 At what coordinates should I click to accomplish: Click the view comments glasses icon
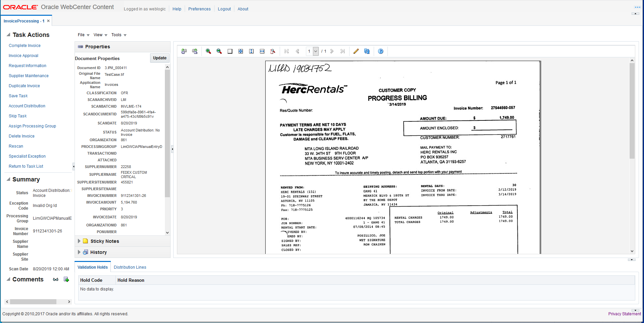coord(56,279)
